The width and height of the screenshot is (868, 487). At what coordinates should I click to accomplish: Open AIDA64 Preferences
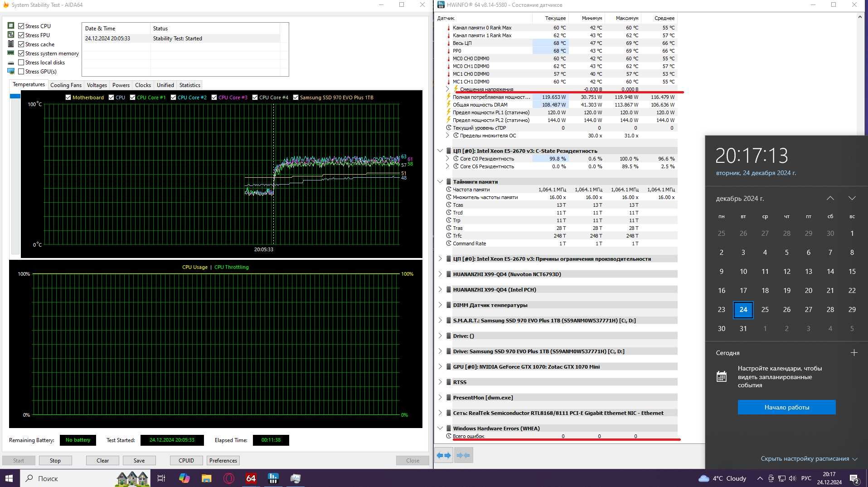pos(223,460)
